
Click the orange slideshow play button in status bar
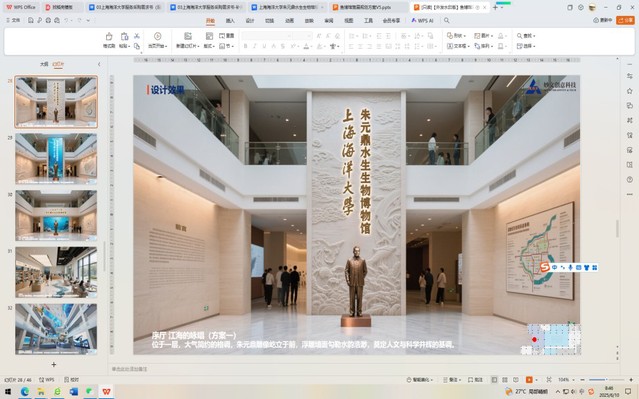(x=529, y=379)
